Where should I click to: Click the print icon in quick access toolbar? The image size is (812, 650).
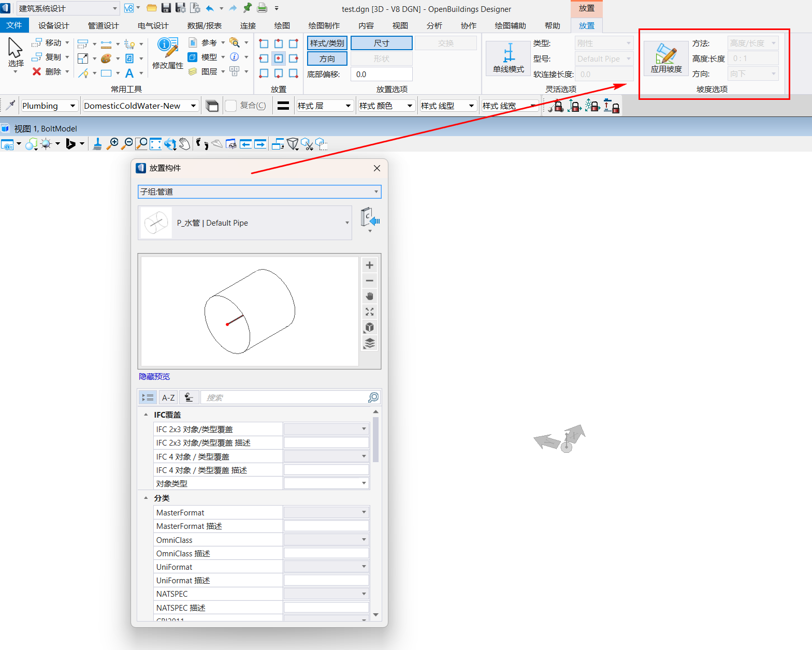[263, 8]
